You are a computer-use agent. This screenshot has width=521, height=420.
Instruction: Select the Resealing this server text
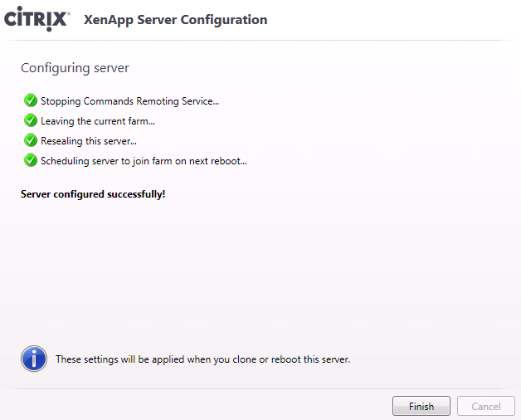(89, 141)
